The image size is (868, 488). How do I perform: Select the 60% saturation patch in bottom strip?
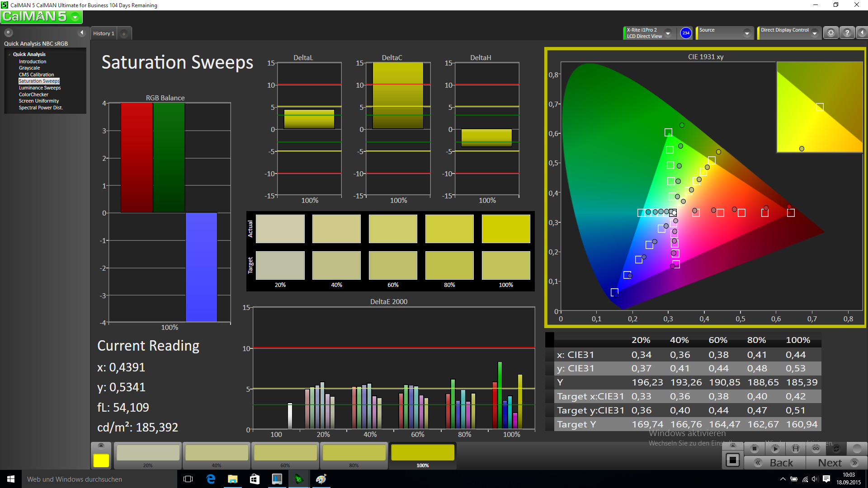pos(285,455)
